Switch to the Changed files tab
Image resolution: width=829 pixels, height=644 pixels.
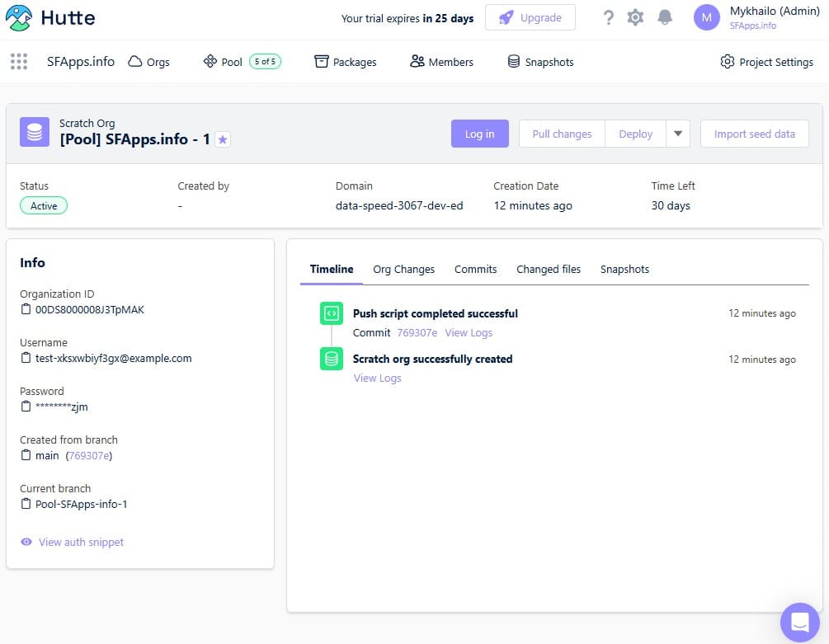click(x=549, y=269)
